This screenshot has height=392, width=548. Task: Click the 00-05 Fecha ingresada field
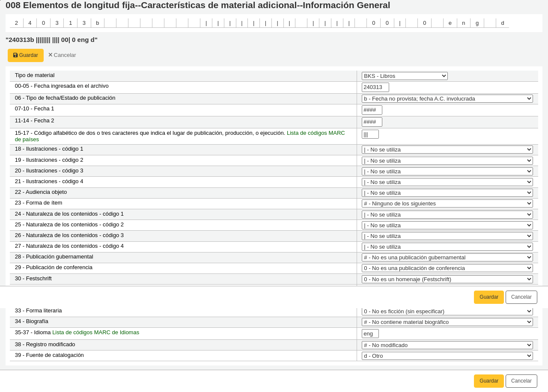pyautogui.click(x=375, y=87)
